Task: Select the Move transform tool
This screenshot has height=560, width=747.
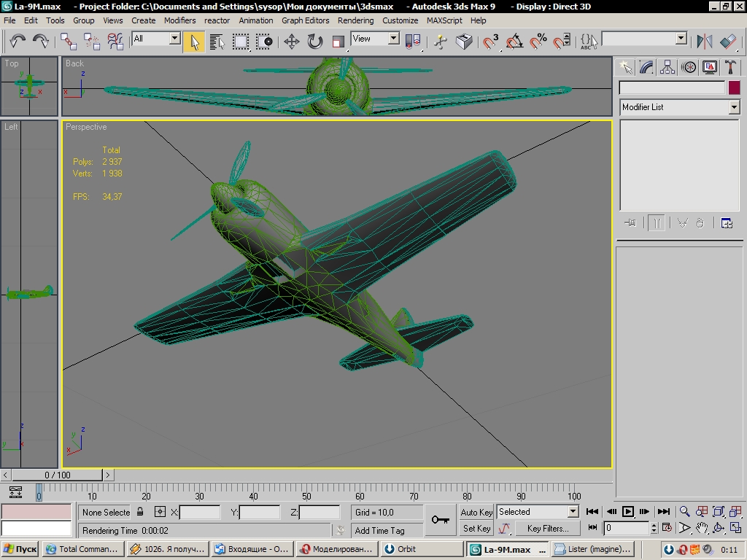Action: (292, 42)
